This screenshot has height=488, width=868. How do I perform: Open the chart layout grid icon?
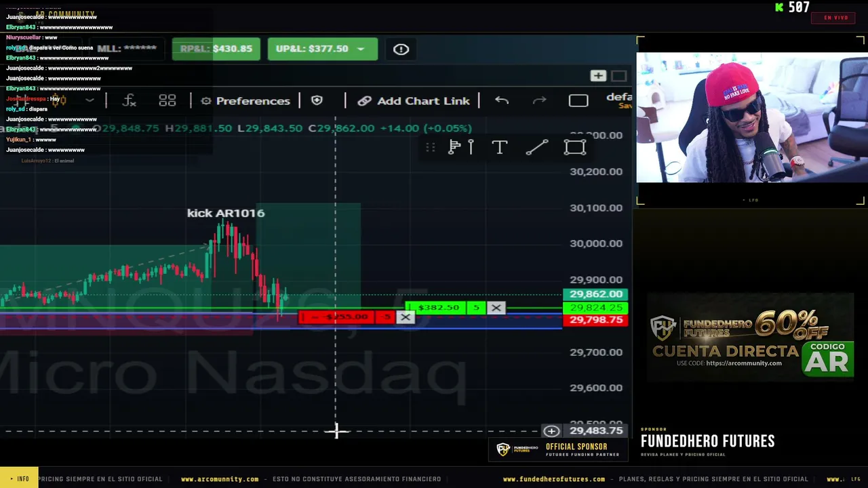(167, 101)
